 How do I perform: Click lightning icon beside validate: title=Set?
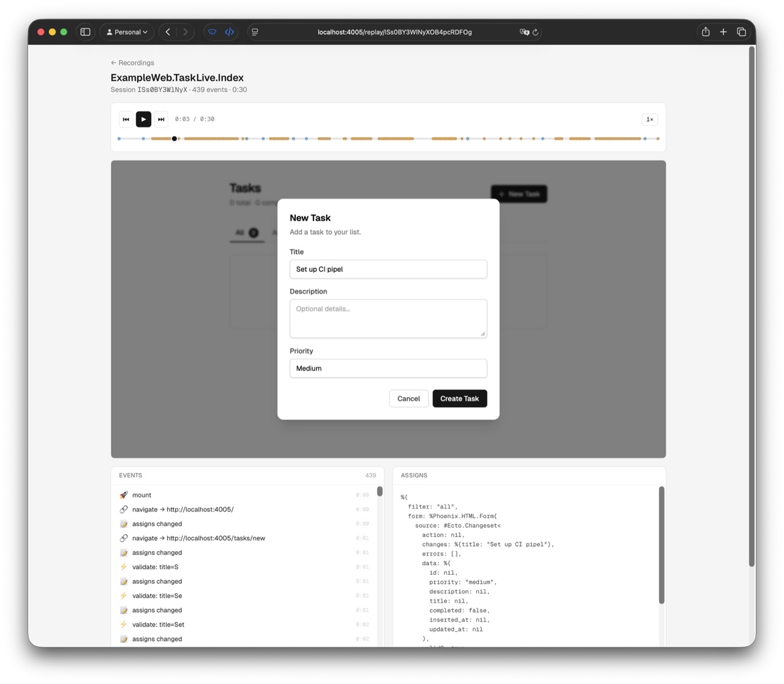(123, 625)
